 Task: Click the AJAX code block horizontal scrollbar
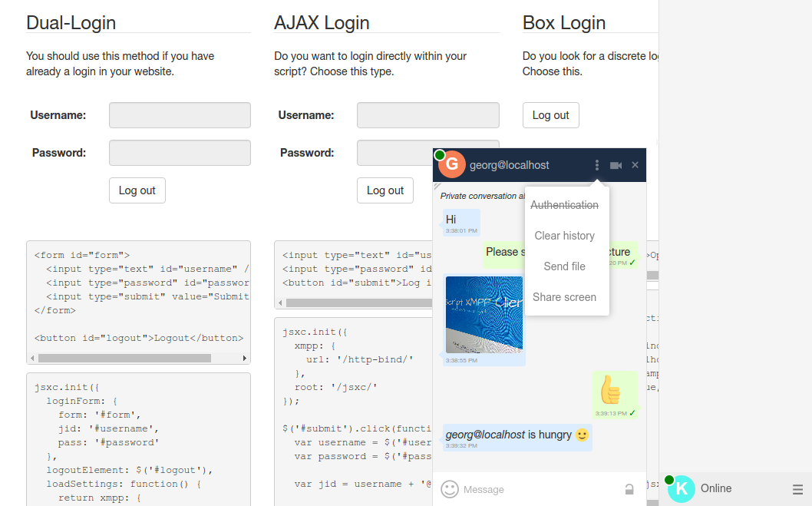click(x=358, y=303)
